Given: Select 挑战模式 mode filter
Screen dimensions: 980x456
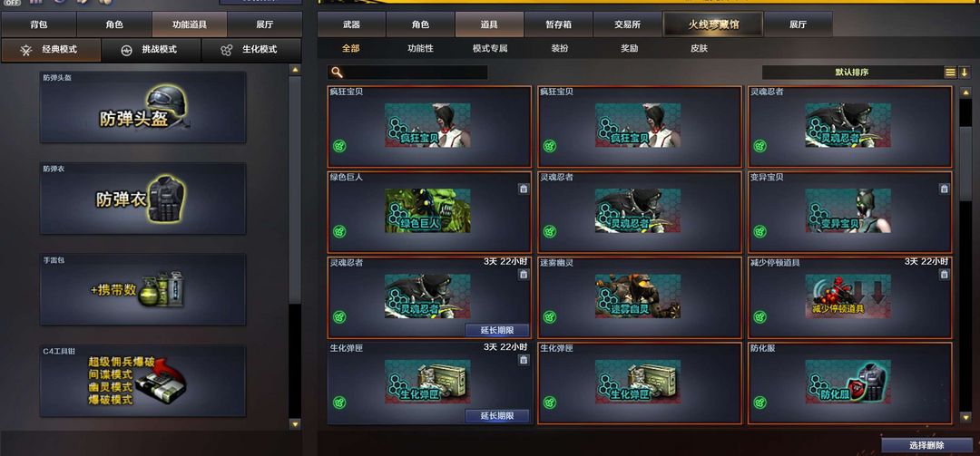Looking at the screenshot, I should tap(151, 49).
